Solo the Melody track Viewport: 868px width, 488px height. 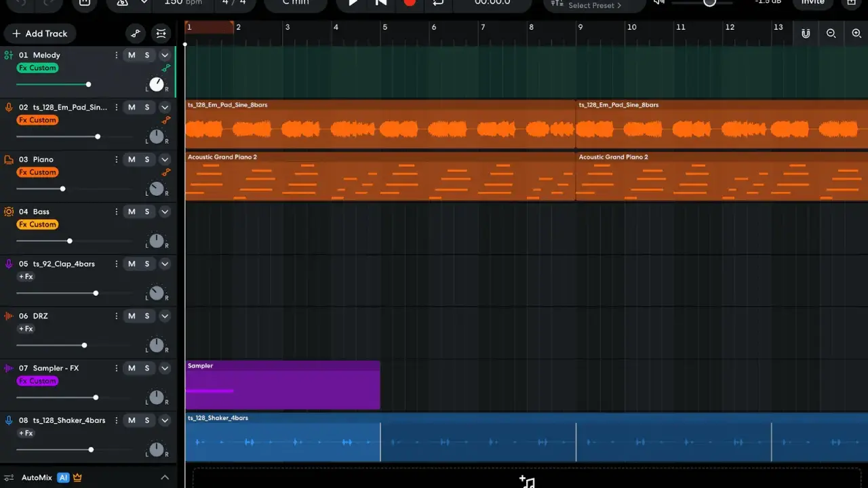pos(146,55)
